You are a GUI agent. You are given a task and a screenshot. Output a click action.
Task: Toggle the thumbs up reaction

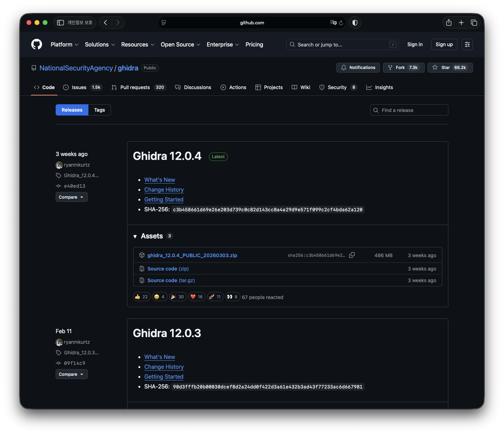point(142,297)
